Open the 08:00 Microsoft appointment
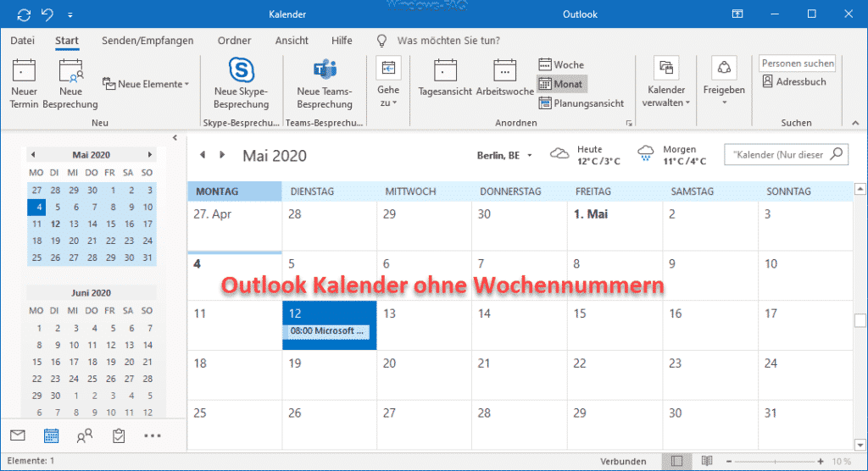 tap(327, 331)
